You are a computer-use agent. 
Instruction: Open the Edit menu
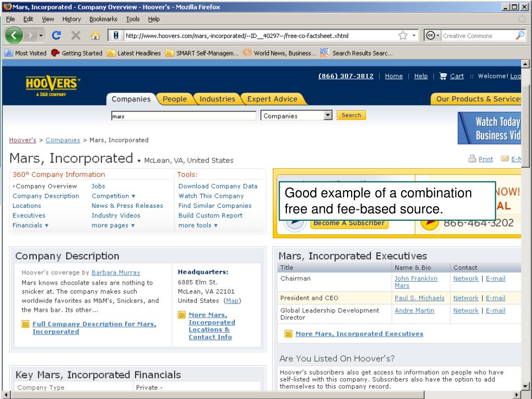[x=28, y=19]
